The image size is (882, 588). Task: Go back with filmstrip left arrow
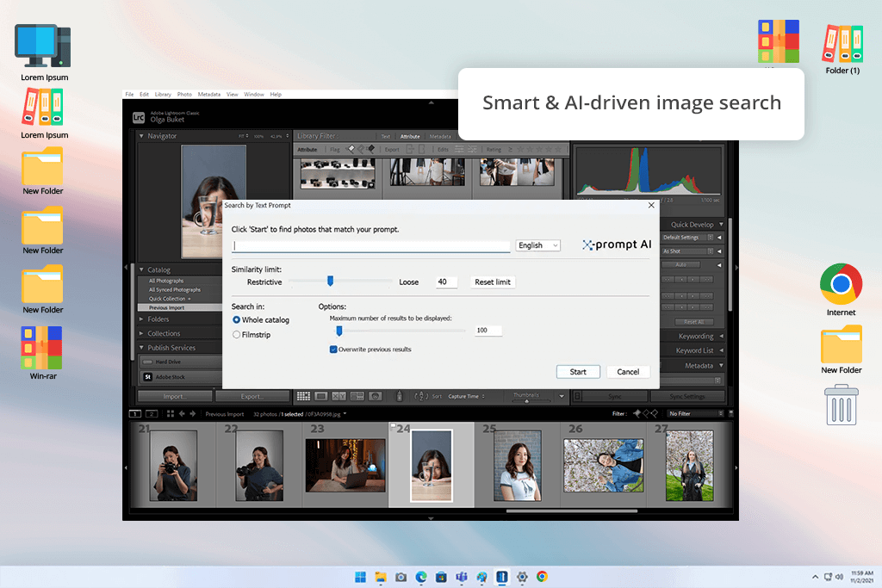click(x=182, y=414)
